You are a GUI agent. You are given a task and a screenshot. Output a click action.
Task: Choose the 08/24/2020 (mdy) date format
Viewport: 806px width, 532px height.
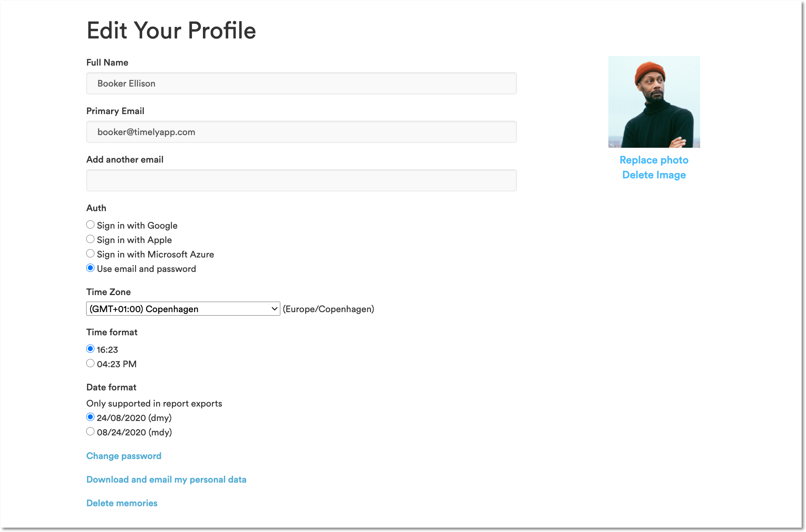90,431
